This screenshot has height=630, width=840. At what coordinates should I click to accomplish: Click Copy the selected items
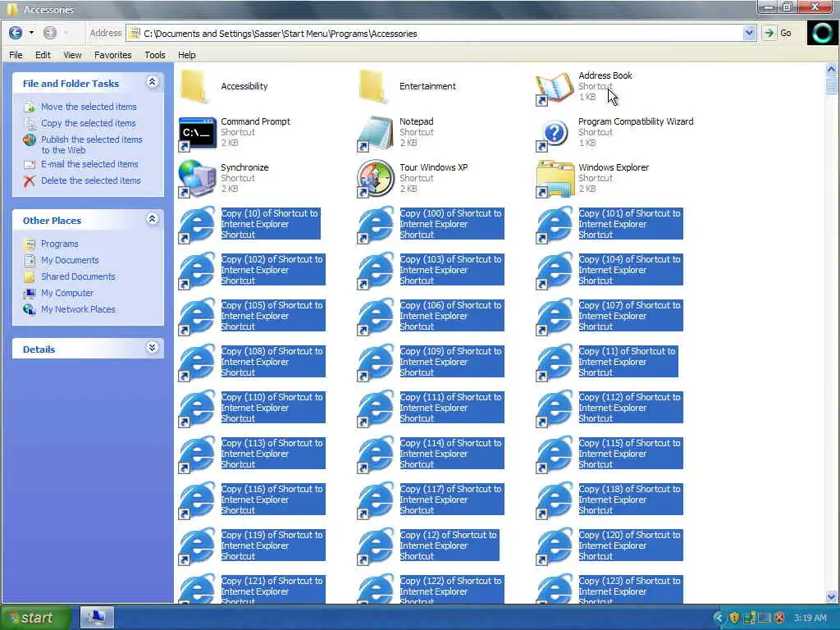click(x=89, y=123)
